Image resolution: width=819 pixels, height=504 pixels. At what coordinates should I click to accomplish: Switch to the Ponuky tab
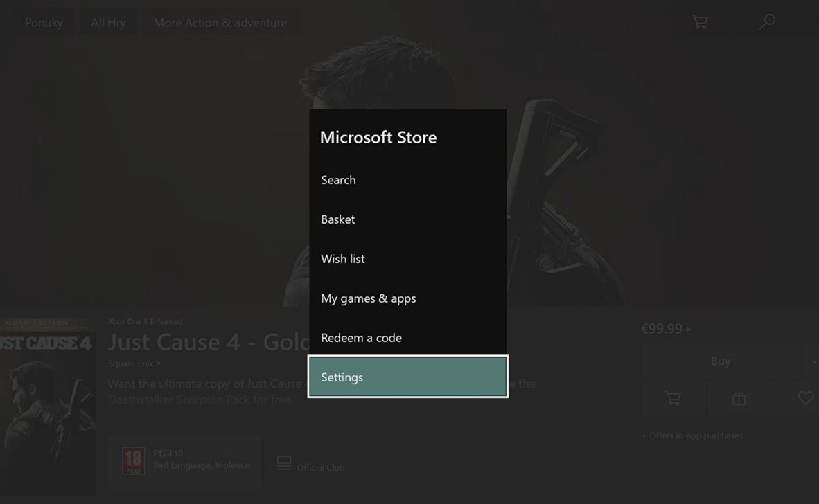tap(44, 22)
